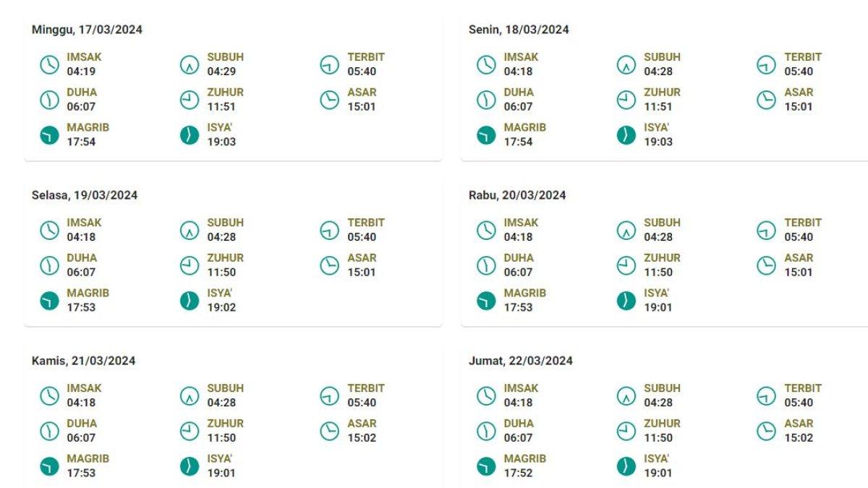Select the Zuhur label on Rabu 20/03/2024
Viewport: 868px width, 488px height.
pos(663,258)
